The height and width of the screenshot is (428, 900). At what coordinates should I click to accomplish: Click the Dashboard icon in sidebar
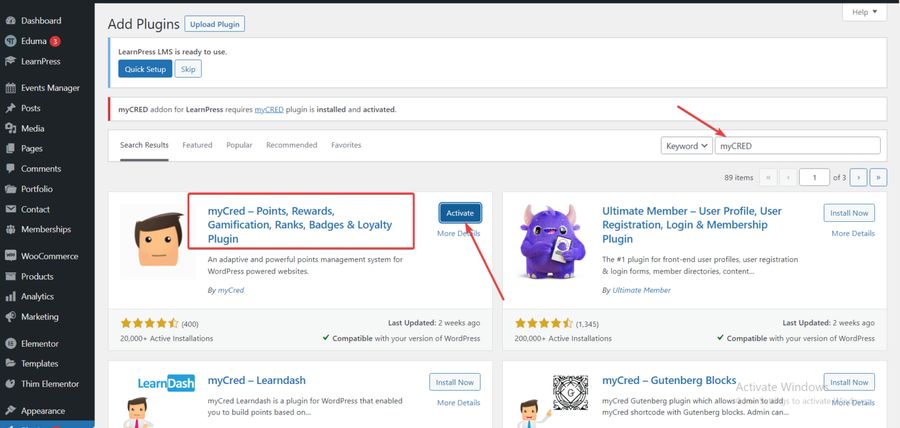point(10,21)
